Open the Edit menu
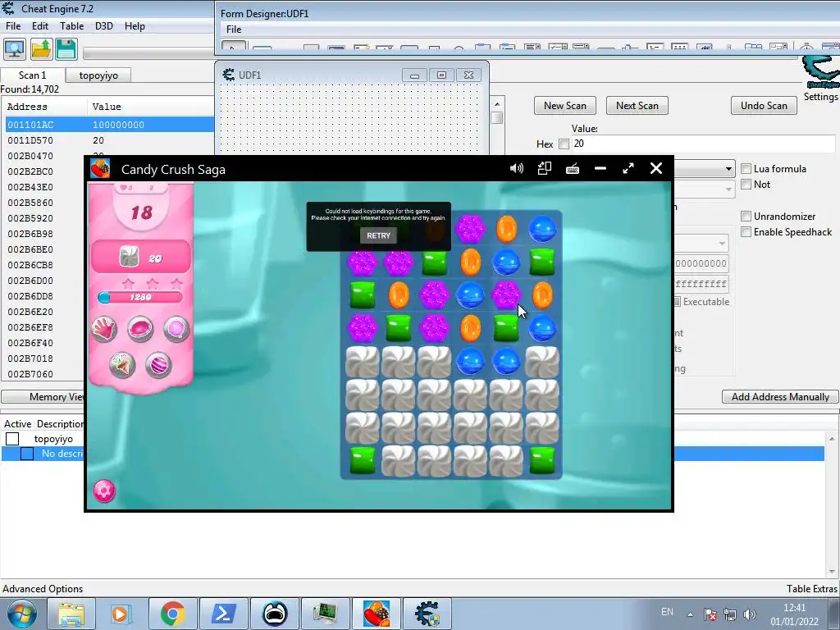 40,26
